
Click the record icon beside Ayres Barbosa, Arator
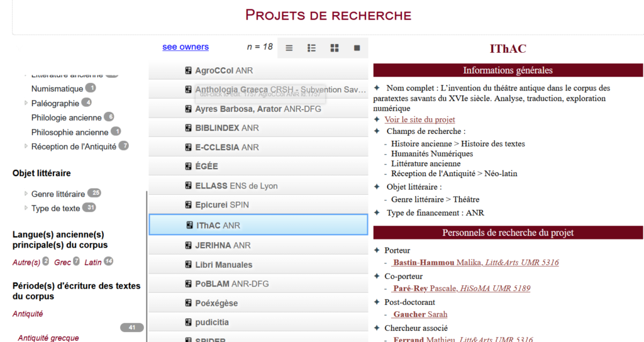(x=188, y=109)
